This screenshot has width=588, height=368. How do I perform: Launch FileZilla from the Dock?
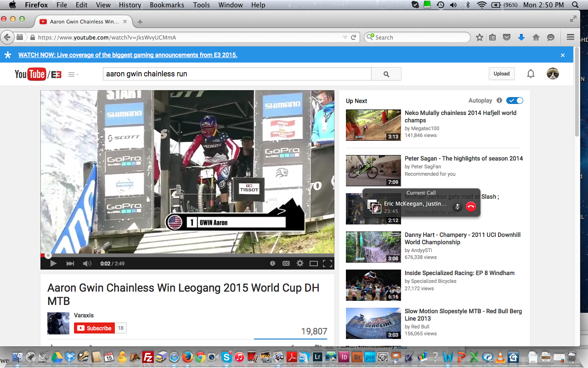[148, 357]
